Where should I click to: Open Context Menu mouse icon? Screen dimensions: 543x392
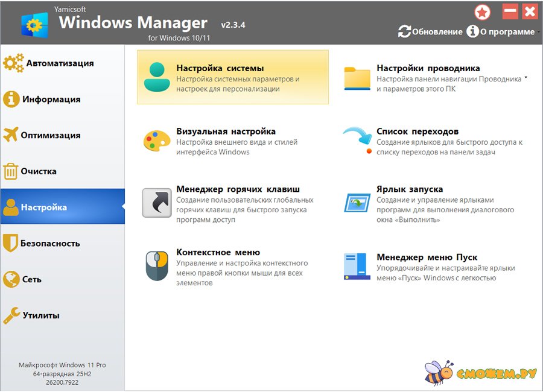pos(157,265)
